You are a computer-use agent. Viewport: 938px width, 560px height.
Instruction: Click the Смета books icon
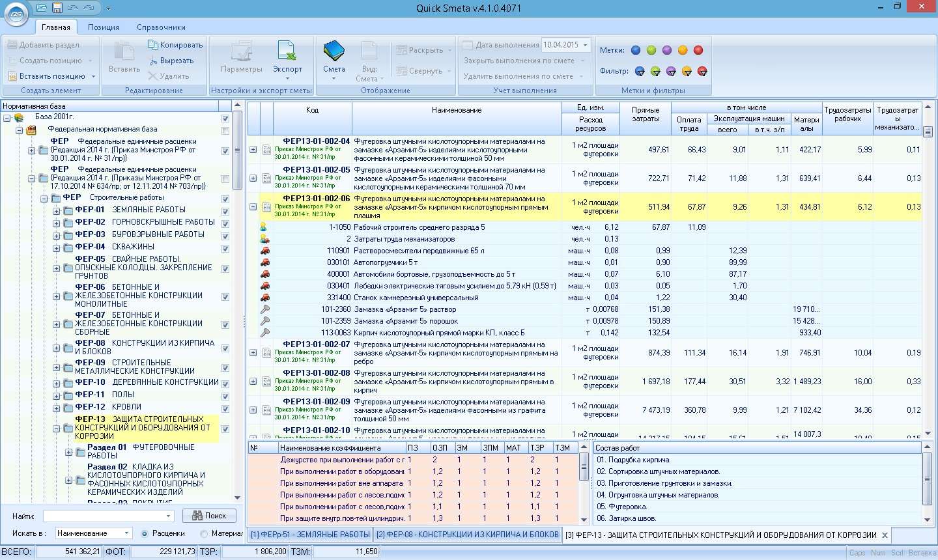point(334,51)
